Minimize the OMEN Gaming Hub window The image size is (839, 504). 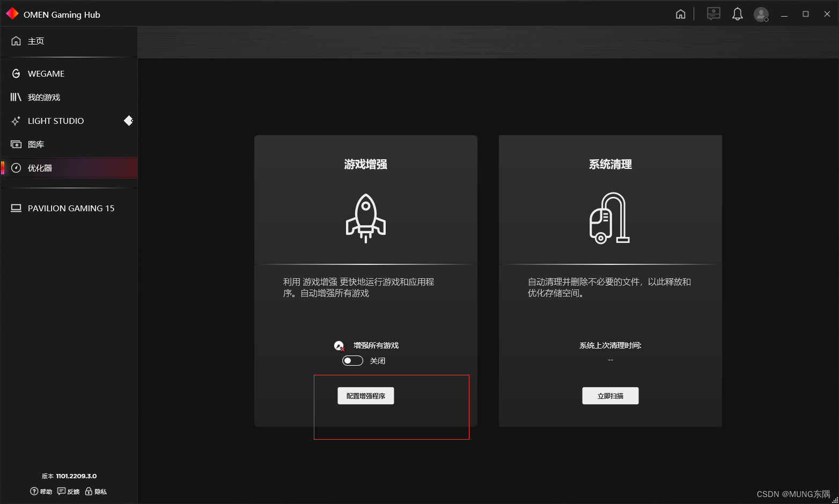[784, 14]
